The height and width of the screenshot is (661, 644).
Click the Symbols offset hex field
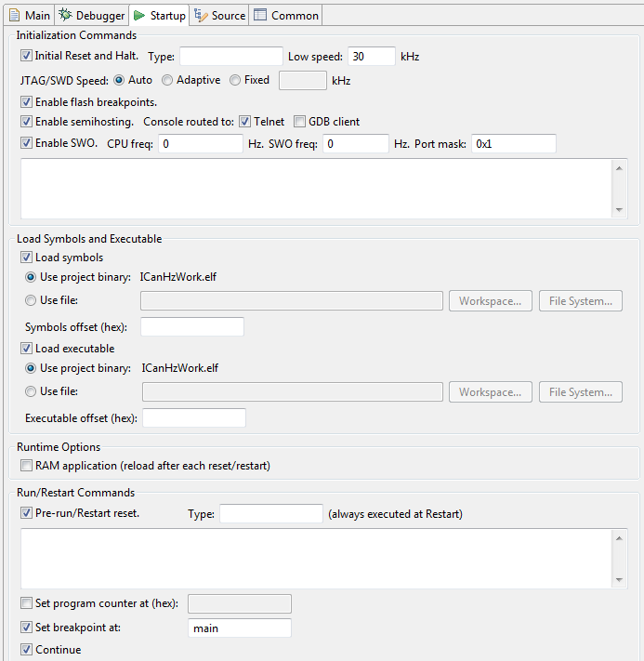[191, 326]
